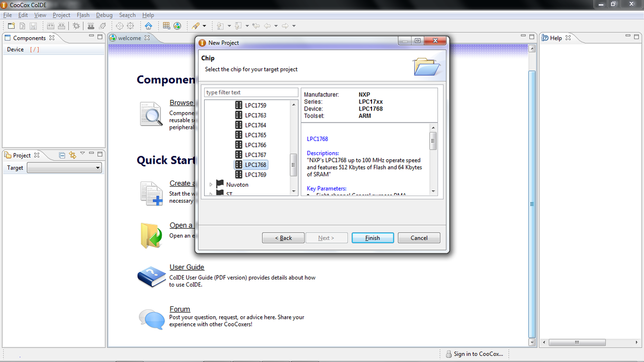Click the Save toolbar icon
This screenshot has width=644, height=362.
coord(33,26)
